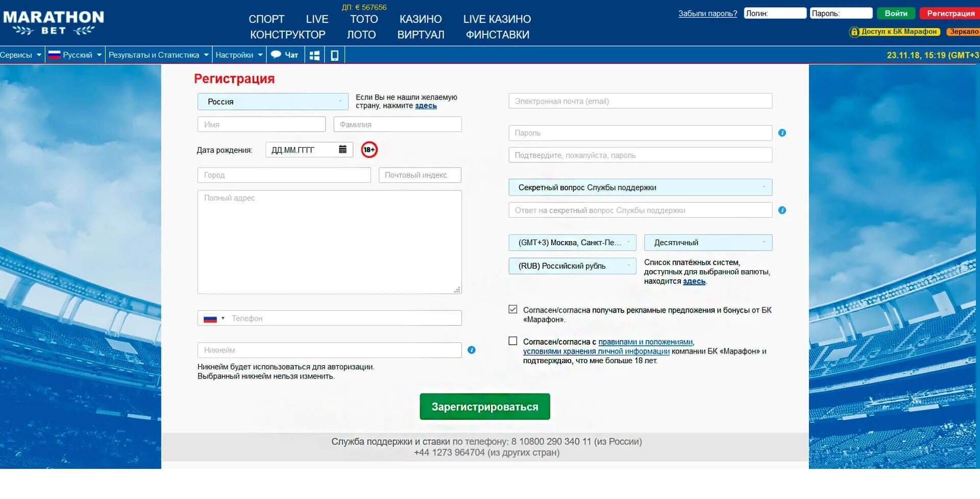
Task: Click the date and time 23.11.18, 15:19
Action: [x=933, y=55]
